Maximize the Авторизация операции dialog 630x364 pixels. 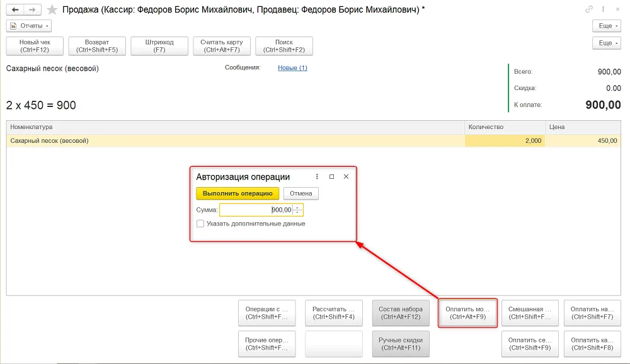click(331, 177)
